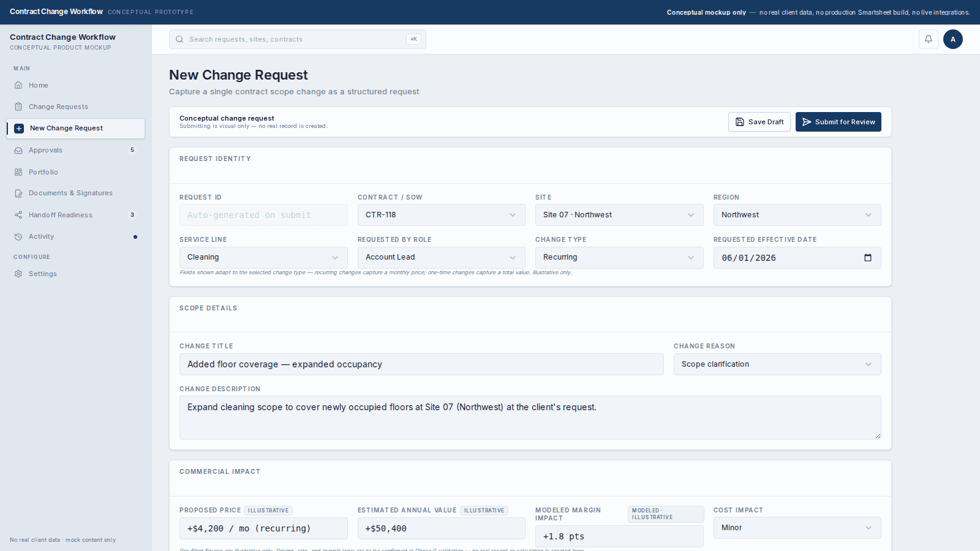The height and width of the screenshot is (551, 980).
Task: Open the Region dropdown
Action: pyautogui.click(x=797, y=215)
